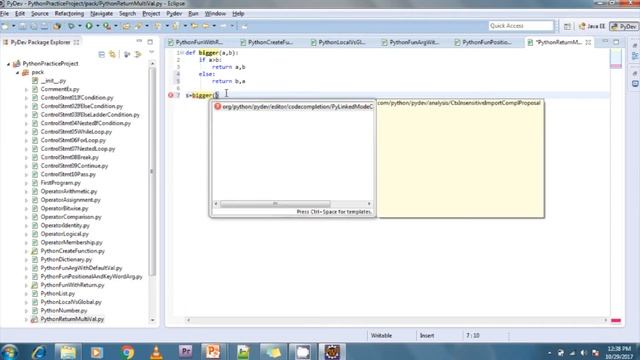Click right arrow of completion popup scrollbar
Viewport: 640px width, 360px height.
(x=369, y=204)
